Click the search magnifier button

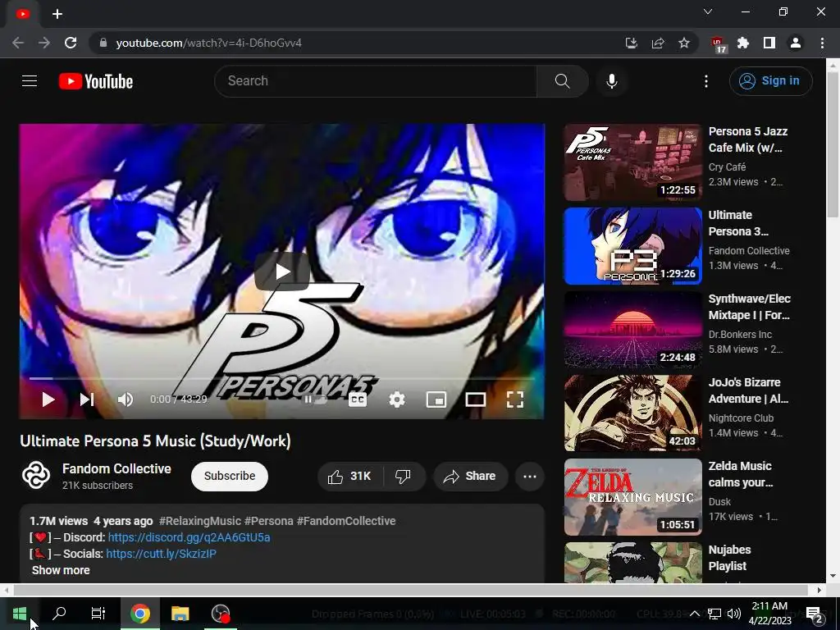click(562, 81)
